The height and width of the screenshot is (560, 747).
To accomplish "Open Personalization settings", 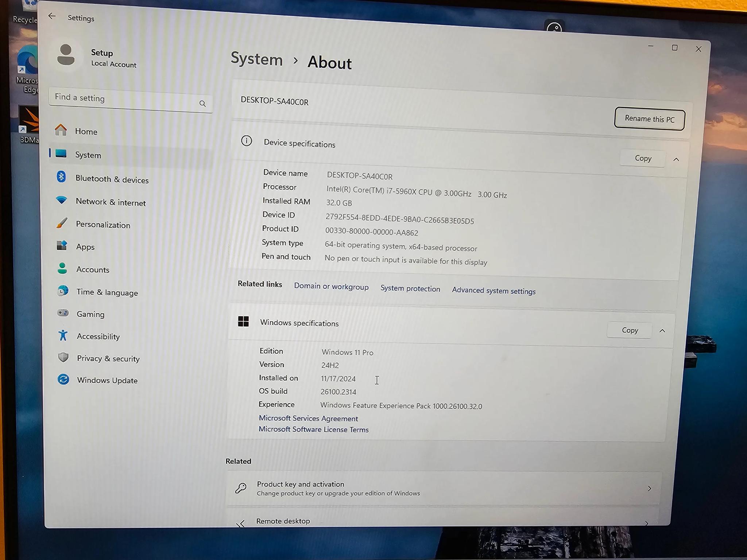I will pyautogui.click(x=130, y=224).
